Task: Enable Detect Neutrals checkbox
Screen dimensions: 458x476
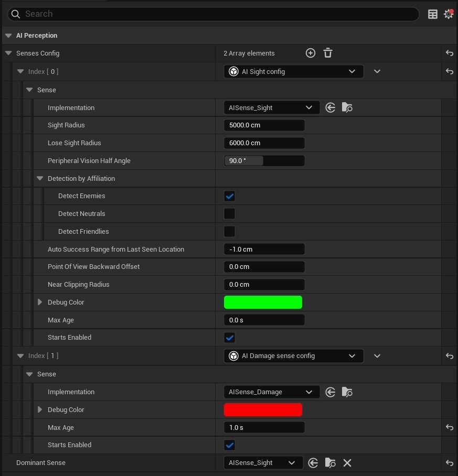Action: point(229,214)
